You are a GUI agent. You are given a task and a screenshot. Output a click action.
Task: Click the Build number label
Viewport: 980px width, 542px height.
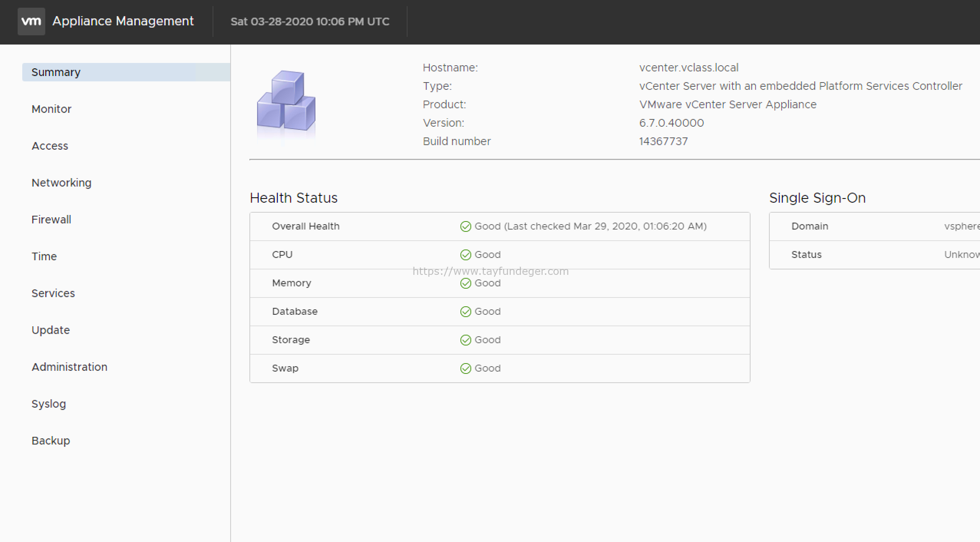(457, 141)
